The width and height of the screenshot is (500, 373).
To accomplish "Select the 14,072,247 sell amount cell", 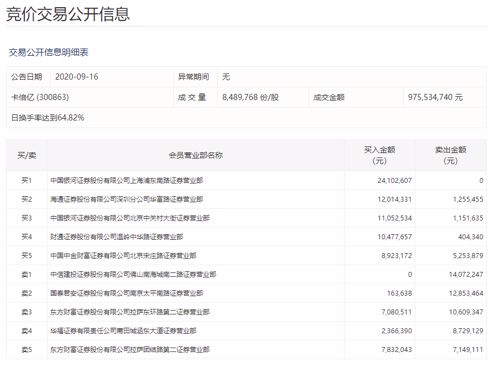I will click(466, 274).
